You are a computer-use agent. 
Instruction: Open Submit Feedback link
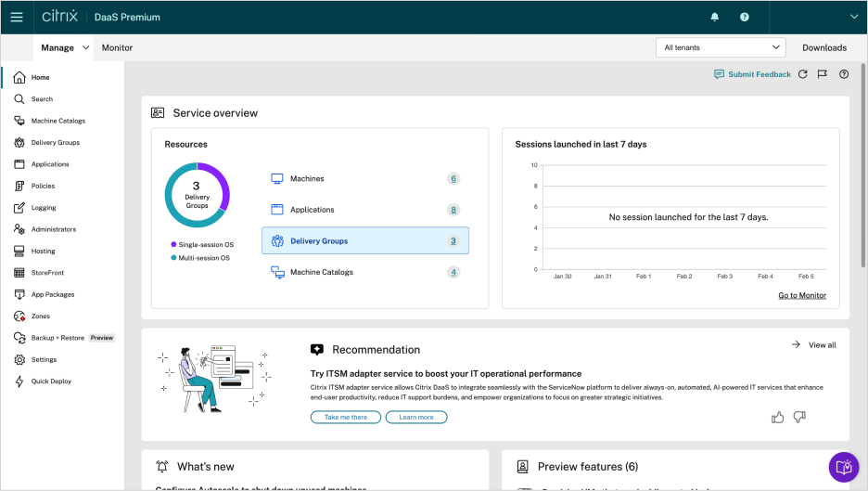point(752,74)
